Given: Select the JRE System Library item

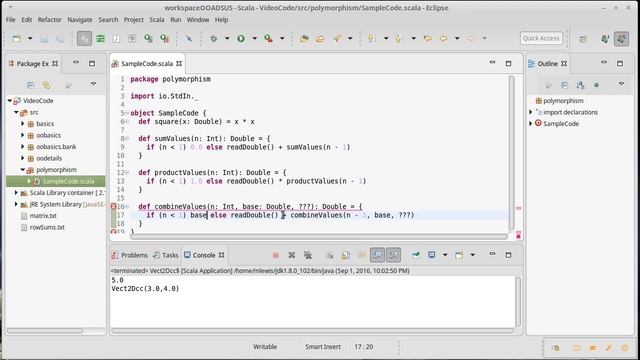Looking at the screenshot, I should click(63, 204).
